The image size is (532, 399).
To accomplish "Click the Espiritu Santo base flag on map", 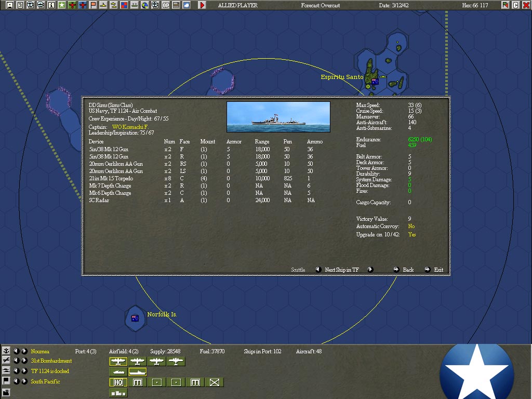I will 375,81.
